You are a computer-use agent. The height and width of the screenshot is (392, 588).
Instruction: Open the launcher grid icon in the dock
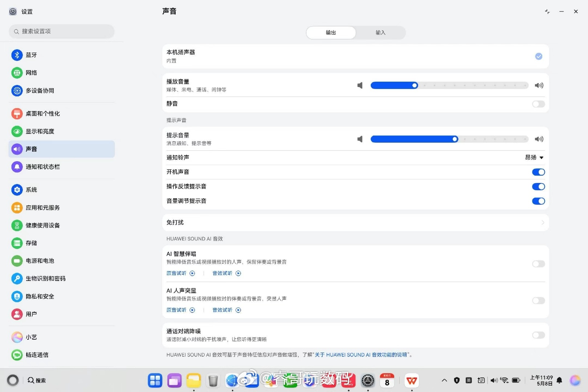[155, 380]
